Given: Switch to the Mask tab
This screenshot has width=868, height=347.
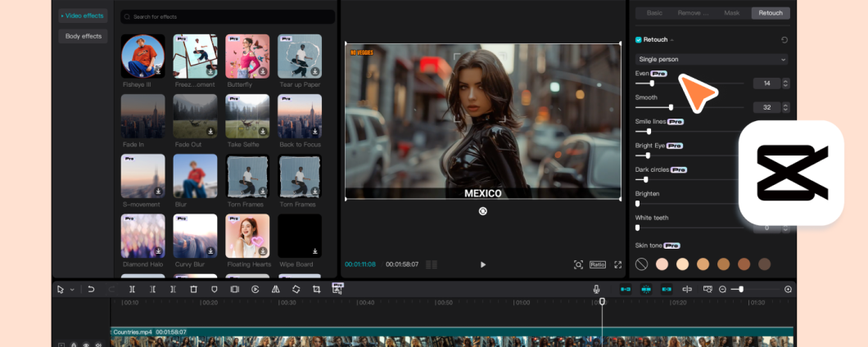Looking at the screenshot, I should 731,13.
